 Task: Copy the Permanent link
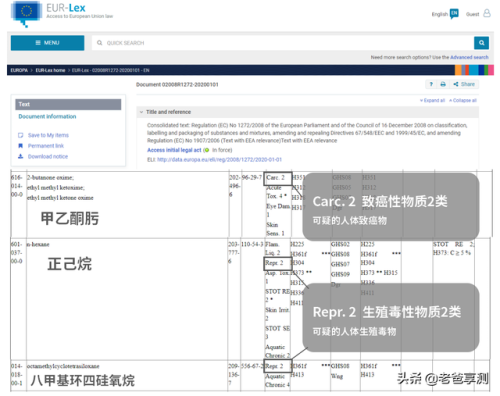(46, 146)
